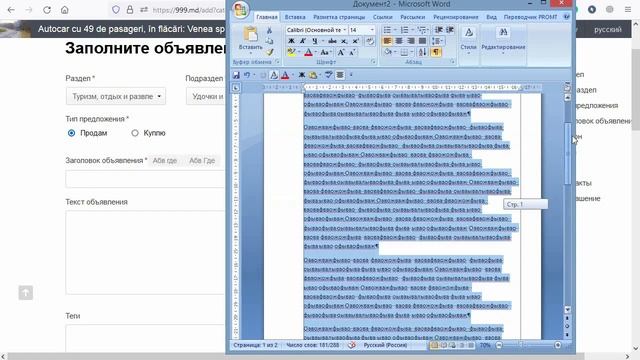This screenshot has height=360, width=640.
Task: Save document via the quick access floppy icon
Action: pyautogui.click(x=236, y=75)
